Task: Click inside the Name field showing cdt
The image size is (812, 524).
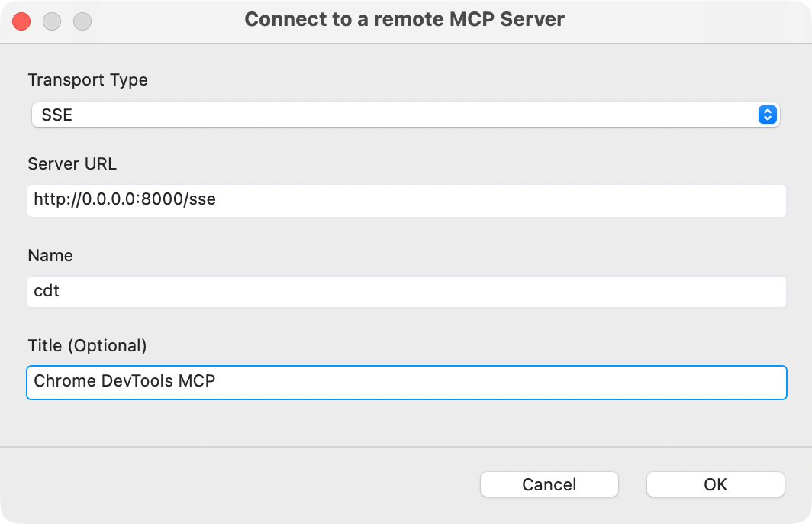Action: coord(404,291)
